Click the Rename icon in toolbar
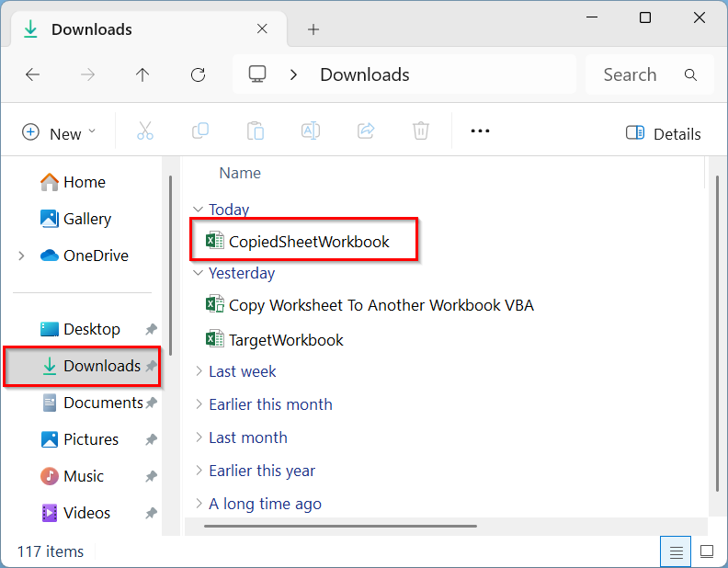The height and width of the screenshot is (568, 728). tap(311, 131)
